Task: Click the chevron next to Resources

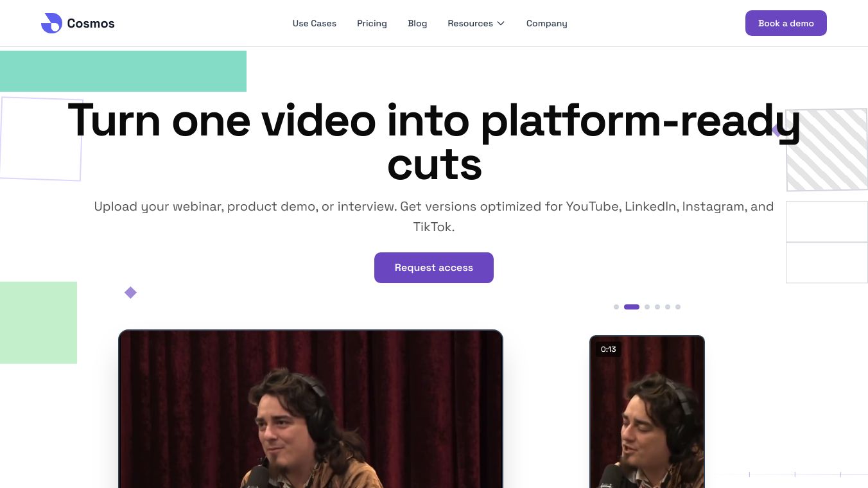Action: coord(501,23)
